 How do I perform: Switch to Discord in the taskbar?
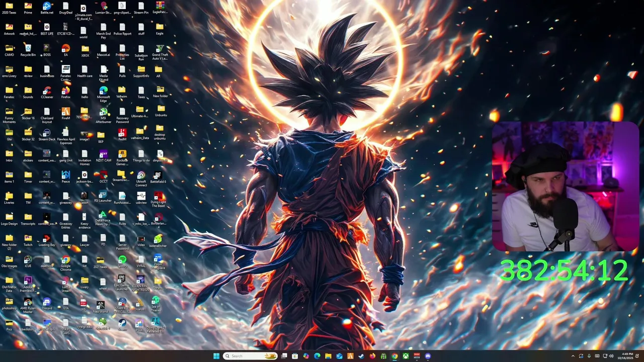click(428, 356)
